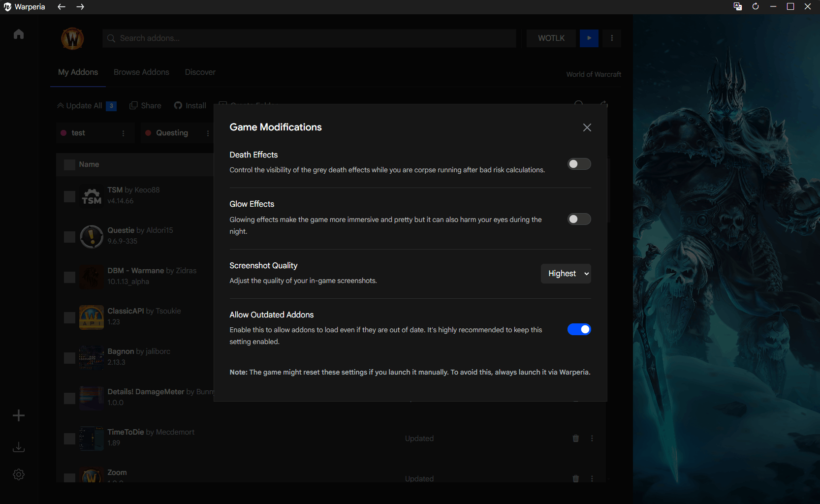This screenshot has width=820, height=504.
Task: Toggle the Glow Effects switch
Action: tap(579, 219)
